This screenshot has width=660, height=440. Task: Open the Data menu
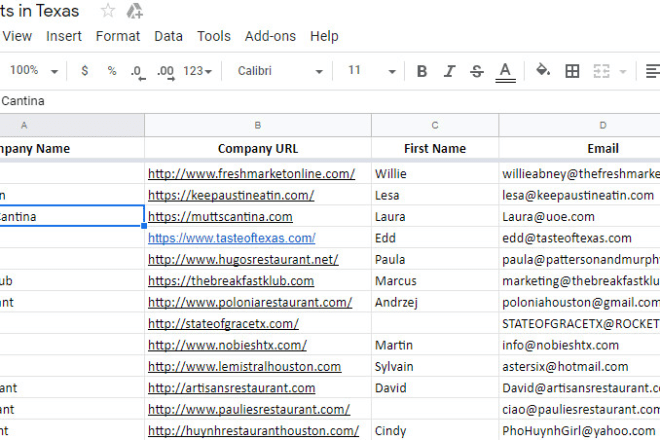point(168,36)
